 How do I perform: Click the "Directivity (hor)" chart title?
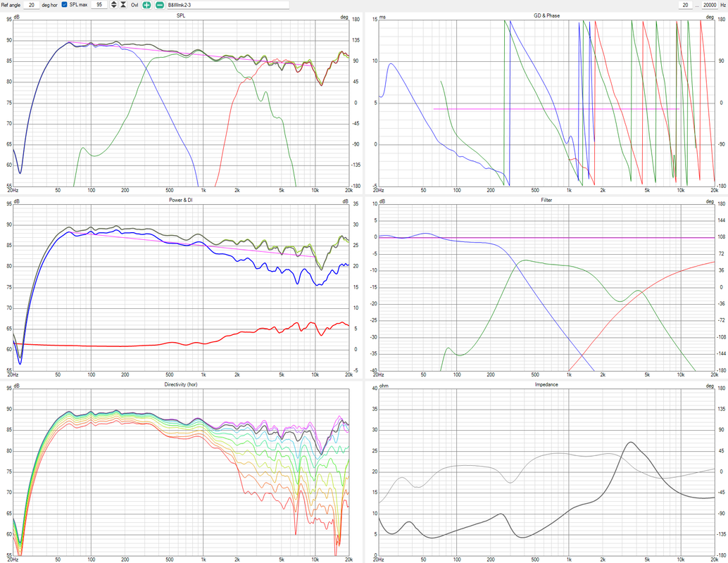tap(181, 384)
